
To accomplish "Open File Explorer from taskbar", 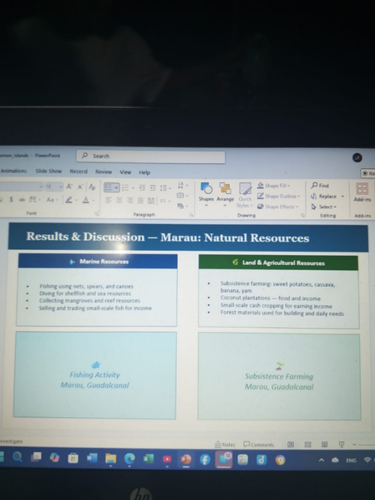I will [111, 459].
